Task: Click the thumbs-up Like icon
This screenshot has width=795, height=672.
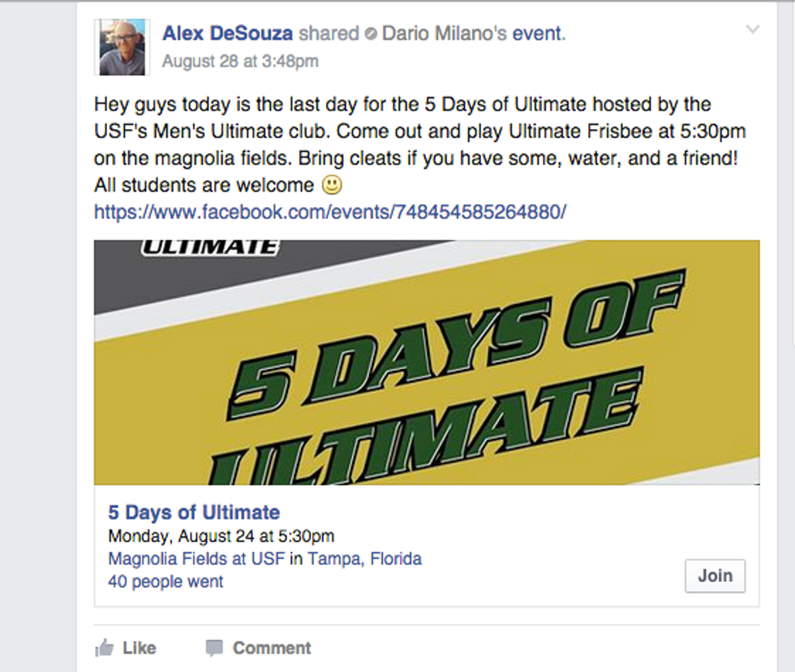Action: [104, 648]
